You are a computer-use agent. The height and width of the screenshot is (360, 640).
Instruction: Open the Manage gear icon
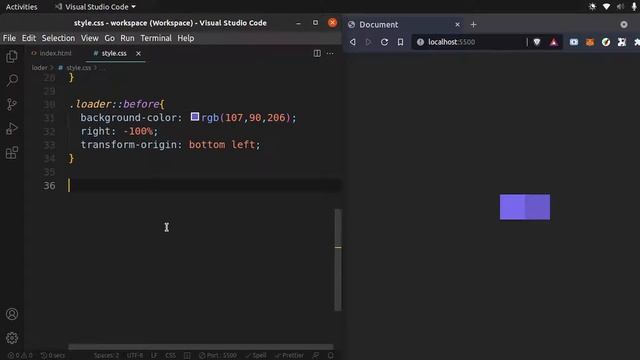tap(12, 338)
